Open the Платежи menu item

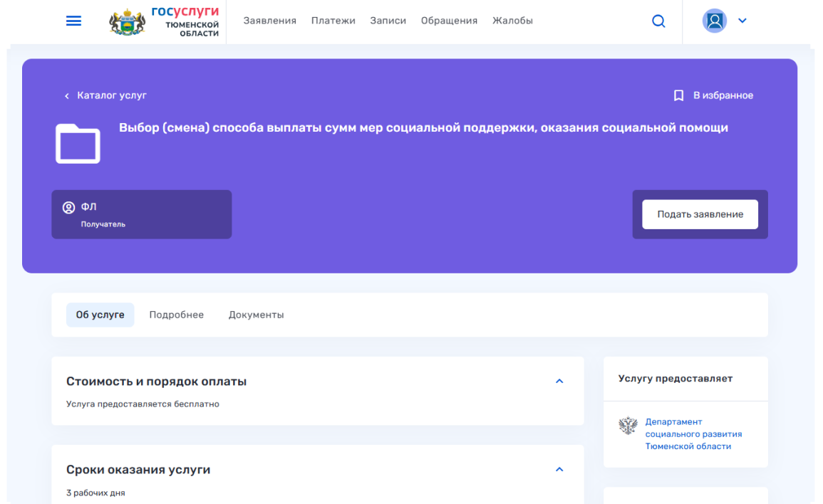[333, 21]
